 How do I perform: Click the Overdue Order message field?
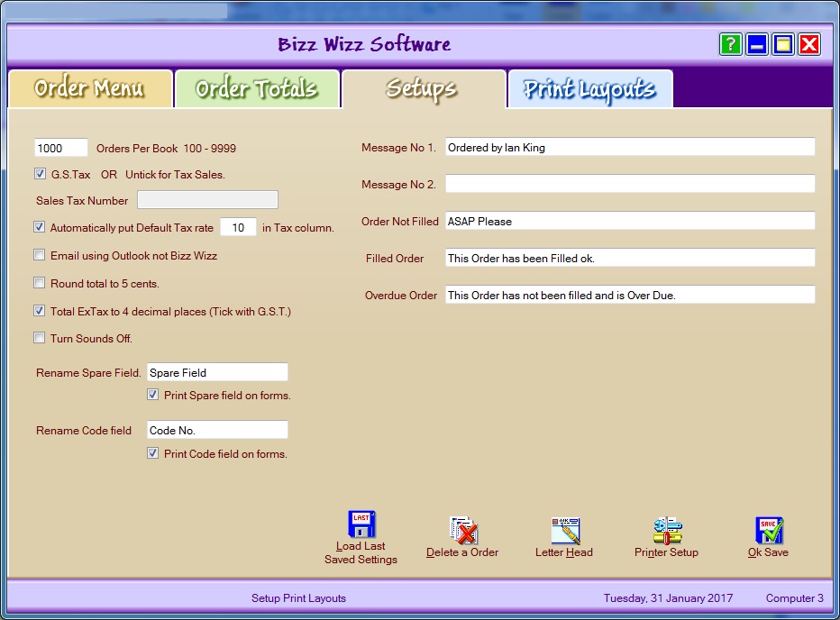[630, 295]
